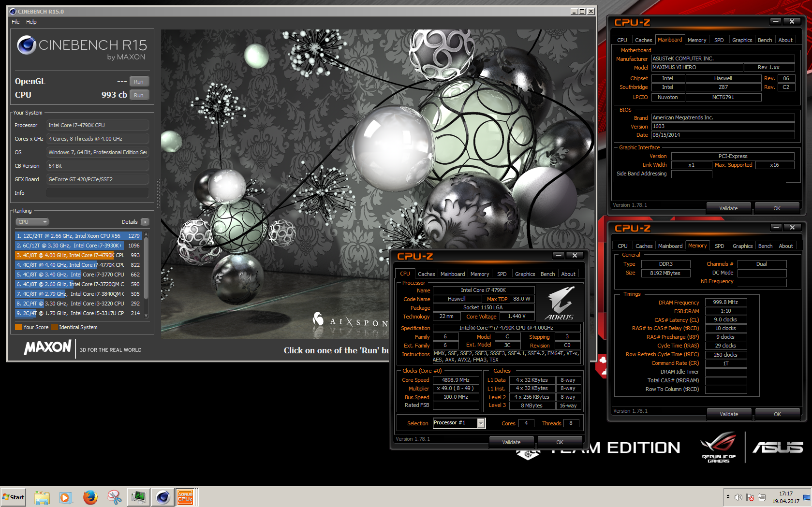Select ranking row 6C/12T Core i7-3930K
This screenshot has width=812, height=507.
point(78,246)
